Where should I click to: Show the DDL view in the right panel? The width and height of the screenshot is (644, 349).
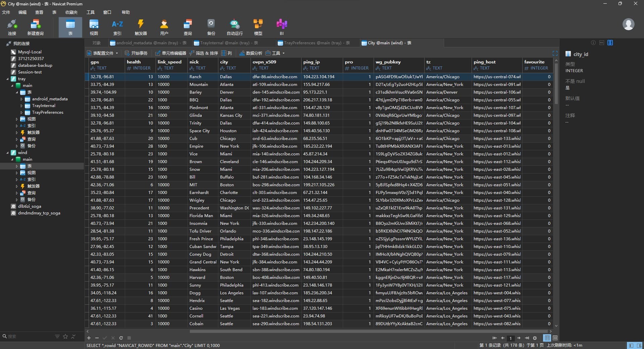(602, 43)
